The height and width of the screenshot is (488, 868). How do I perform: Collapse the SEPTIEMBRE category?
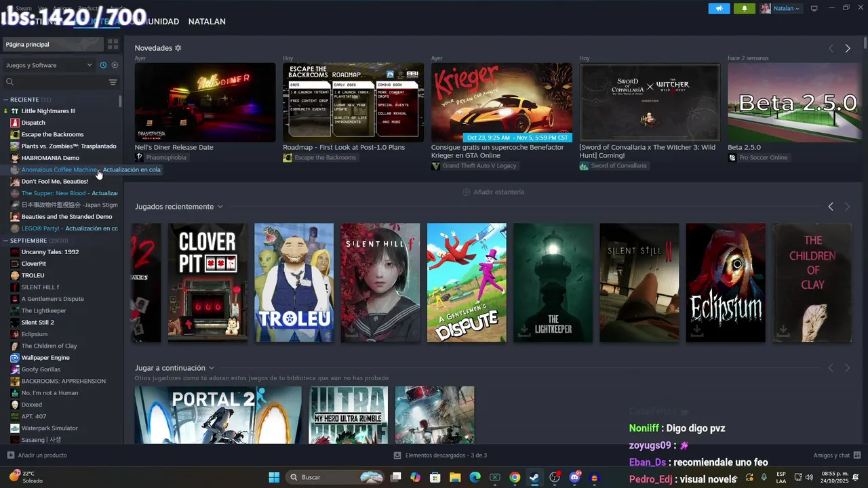(5, 241)
